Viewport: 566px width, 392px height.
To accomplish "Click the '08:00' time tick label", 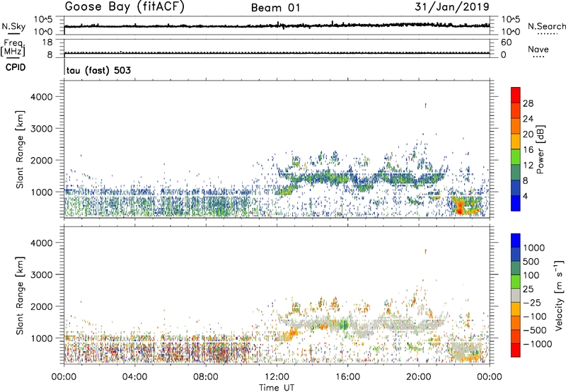I will click(205, 377).
